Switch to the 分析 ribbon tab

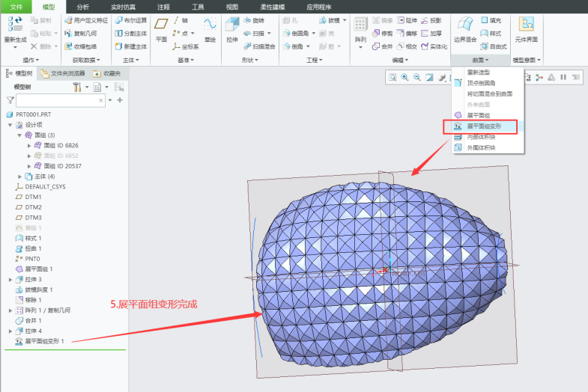(82, 7)
